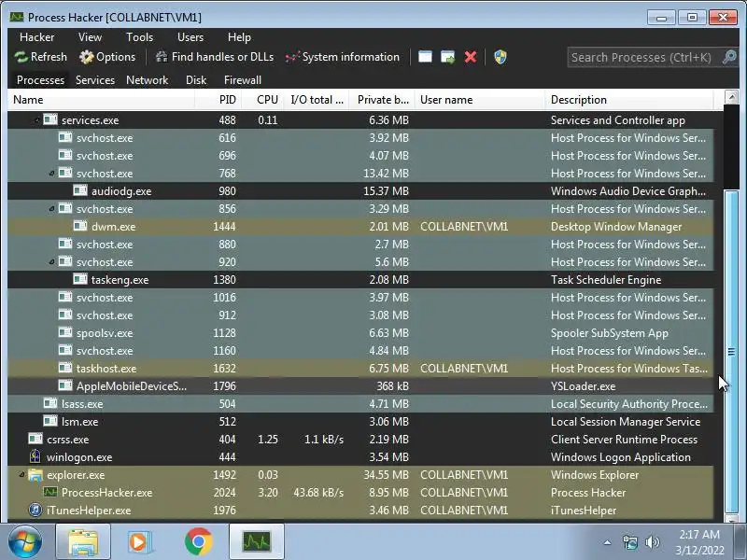Collapse the services.exe tree node

(36, 120)
